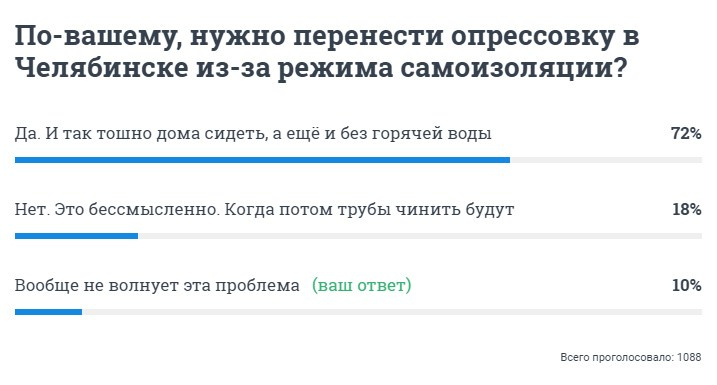Click the gray part of the third bar
This screenshot has height=385, width=717.
(392, 312)
